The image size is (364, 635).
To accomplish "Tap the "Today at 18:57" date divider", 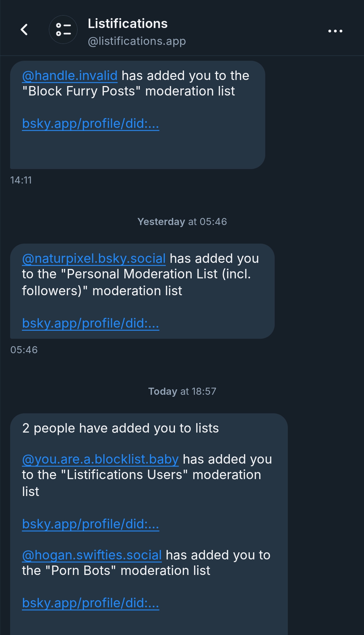I will (182, 391).
